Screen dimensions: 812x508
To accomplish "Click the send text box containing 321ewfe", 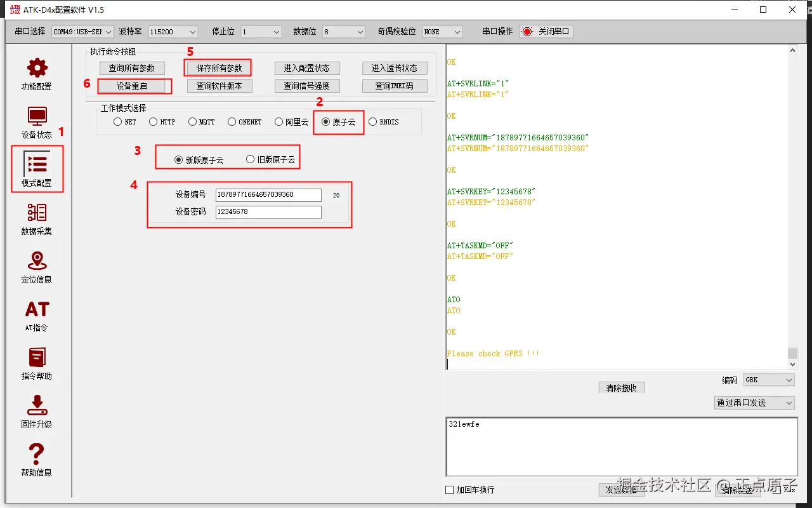I will click(x=622, y=447).
